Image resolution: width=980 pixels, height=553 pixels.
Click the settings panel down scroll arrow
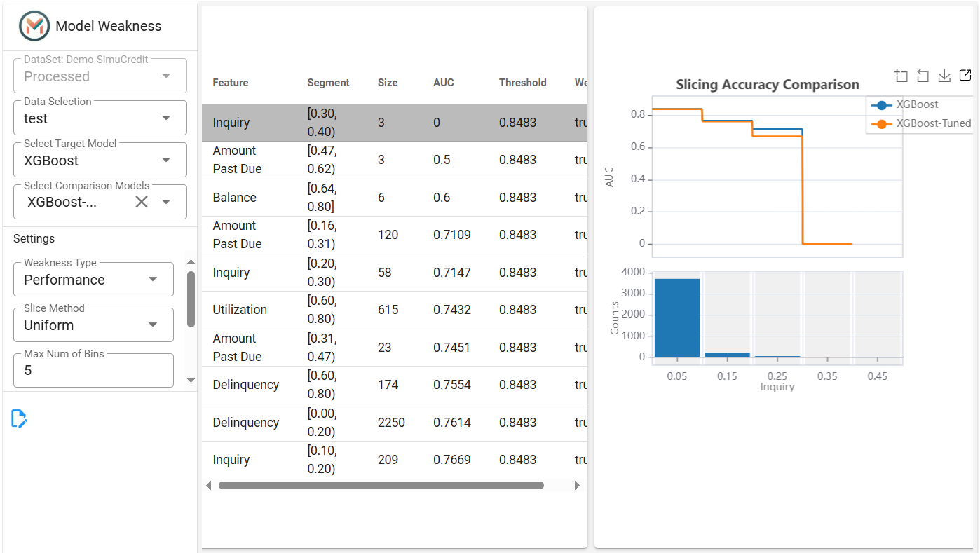(x=191, y=380)
